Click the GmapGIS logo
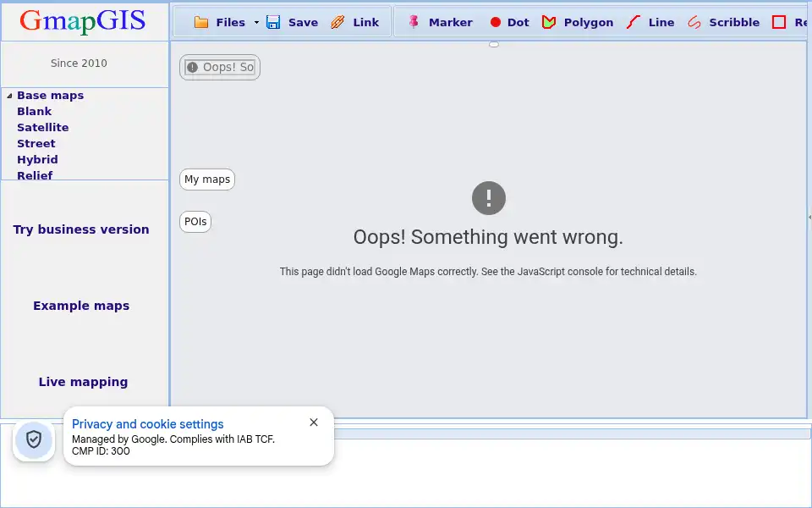 (82, 20)
